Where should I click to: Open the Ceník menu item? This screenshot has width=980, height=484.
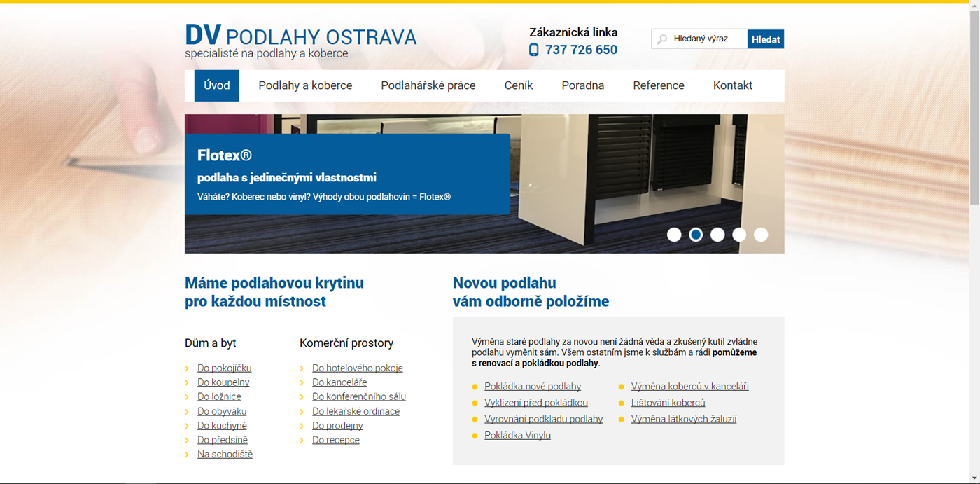(x=519, y=85)
